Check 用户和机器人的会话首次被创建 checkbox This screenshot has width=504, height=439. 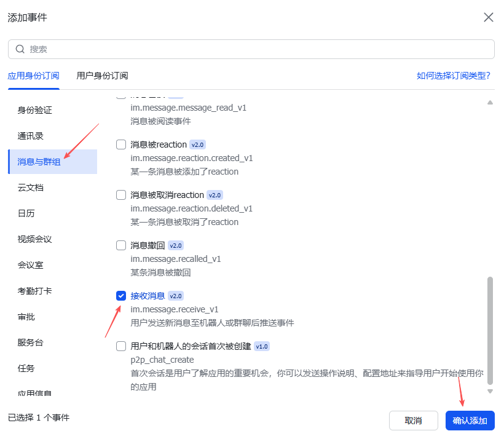pos(121,346)
